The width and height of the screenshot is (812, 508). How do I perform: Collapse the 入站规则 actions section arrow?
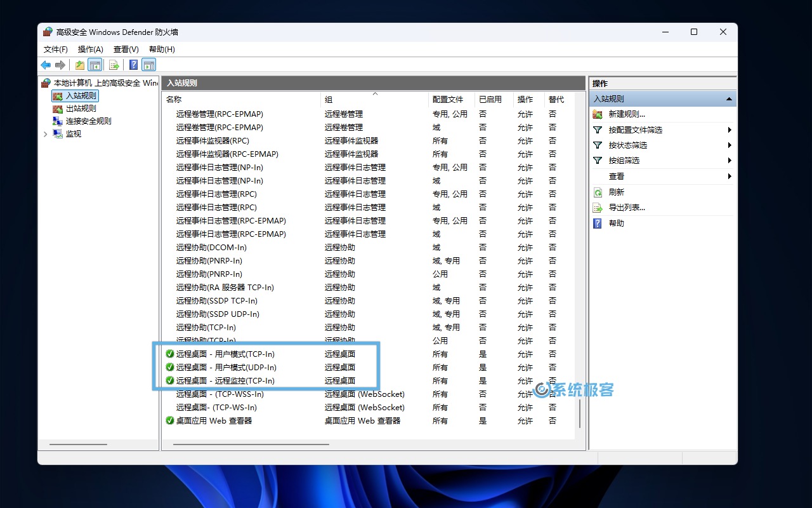pyautogui.click(x=730, y=99)
